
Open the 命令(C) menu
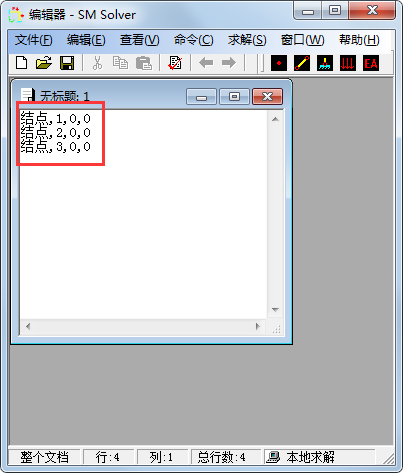(193, 40)
